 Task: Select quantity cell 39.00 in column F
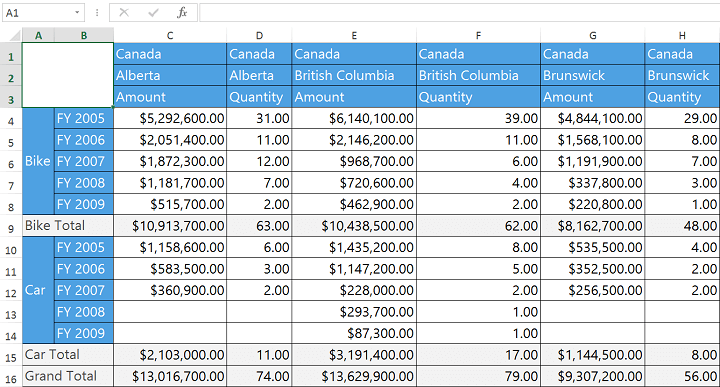(x=478, y=118)
